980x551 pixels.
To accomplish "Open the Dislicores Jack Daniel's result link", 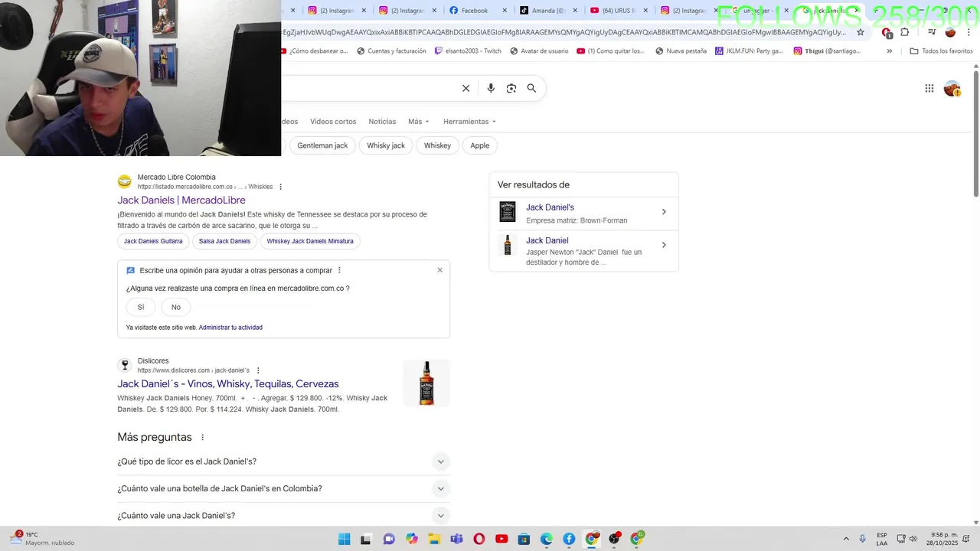I will pos(228,384).
